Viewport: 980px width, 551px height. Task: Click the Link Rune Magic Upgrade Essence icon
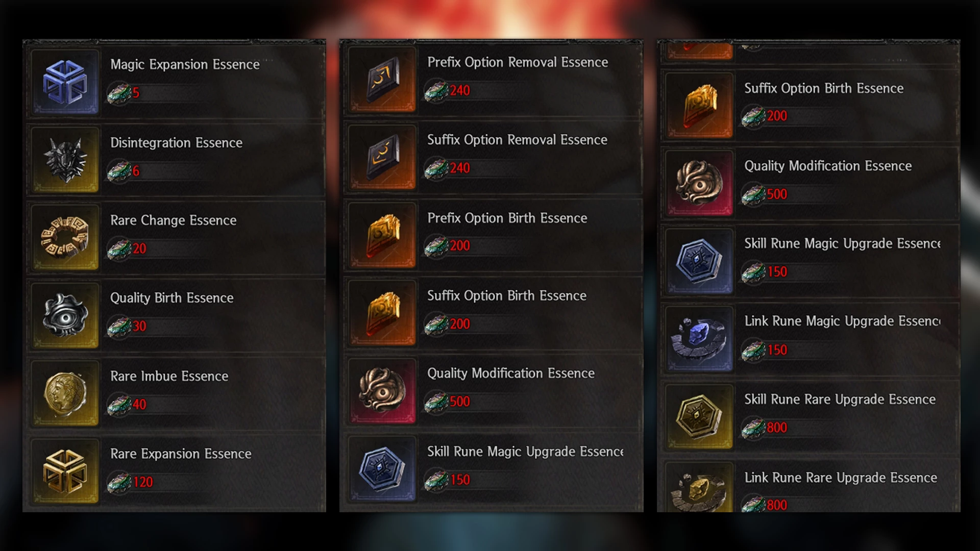(x=700, y=339)
